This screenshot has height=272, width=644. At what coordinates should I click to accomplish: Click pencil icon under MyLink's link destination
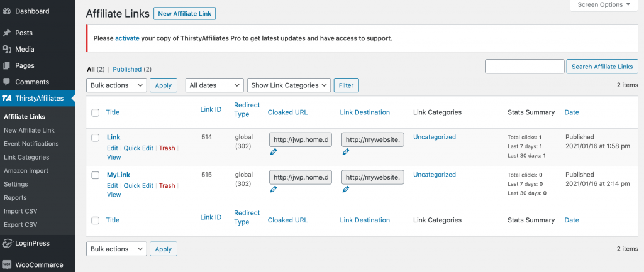pyautogui.click(x=346, y=190)
